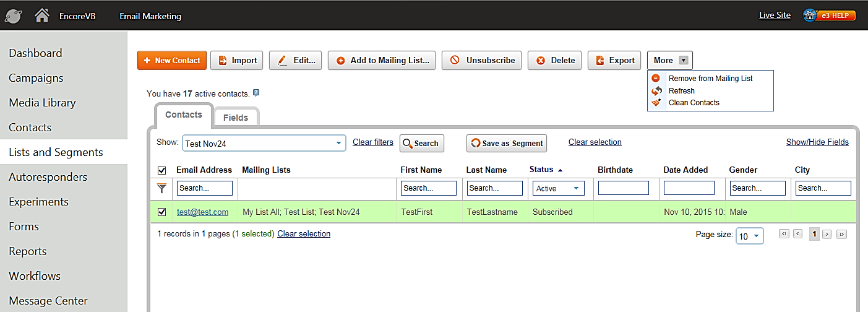868x312 pixels.
Task: Open the Show/Hide Fields link
Action: point(817,142)
